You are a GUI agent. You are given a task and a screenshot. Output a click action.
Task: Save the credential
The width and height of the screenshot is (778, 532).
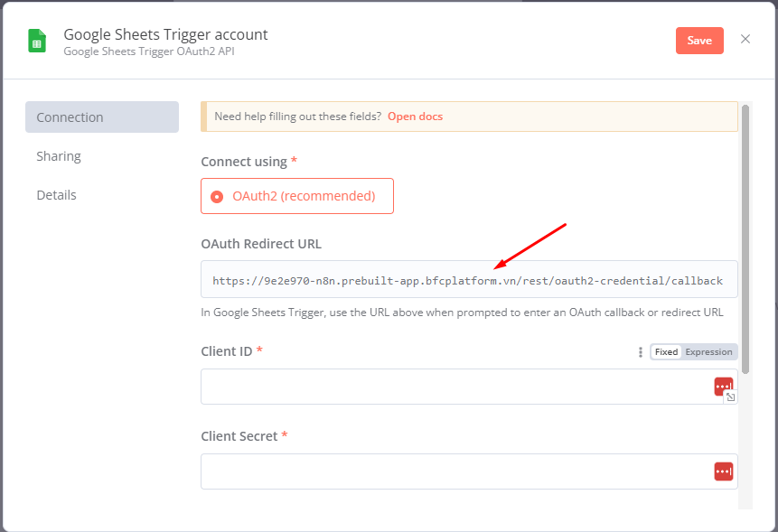tap(699, 41)
